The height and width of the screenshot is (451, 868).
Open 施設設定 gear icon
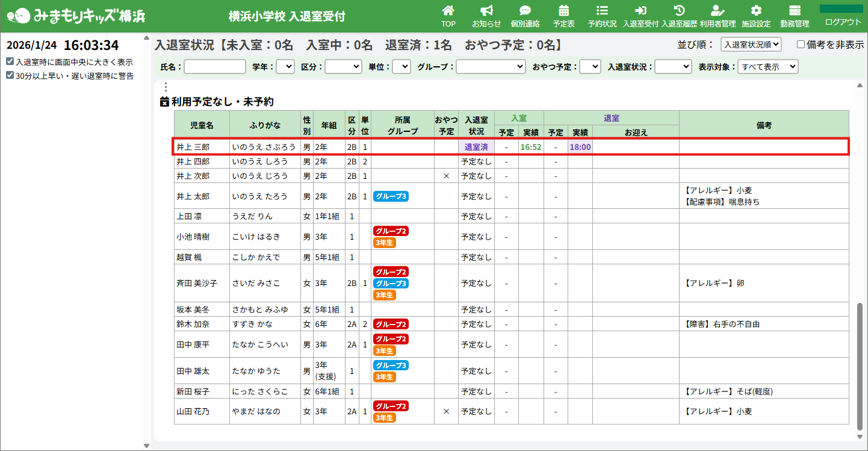756,11
